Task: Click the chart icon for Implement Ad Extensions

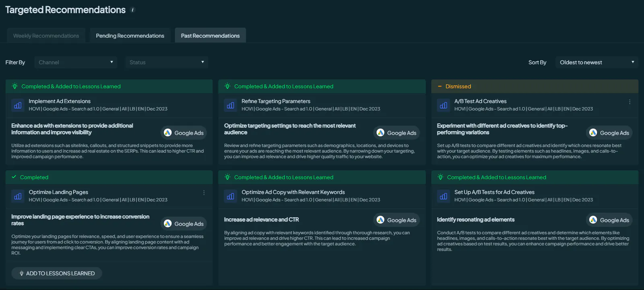Action: 18,105
